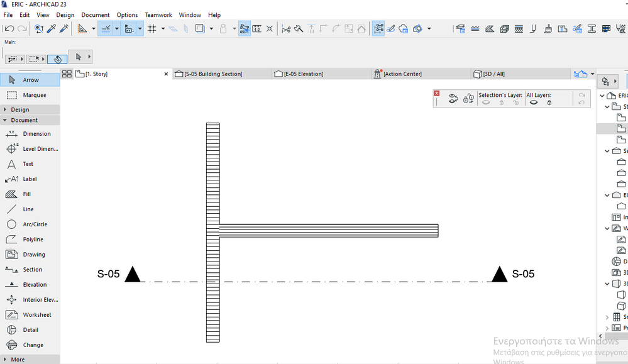Click the Measure ruler icon
628x364 pixels.
coord(256,29)
